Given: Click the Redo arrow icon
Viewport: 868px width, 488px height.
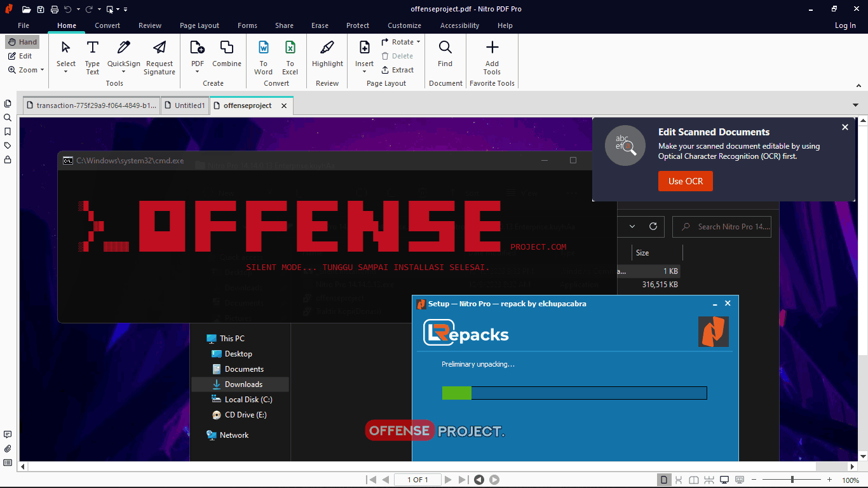Looking at the screenshot, I should pos(89,9).
